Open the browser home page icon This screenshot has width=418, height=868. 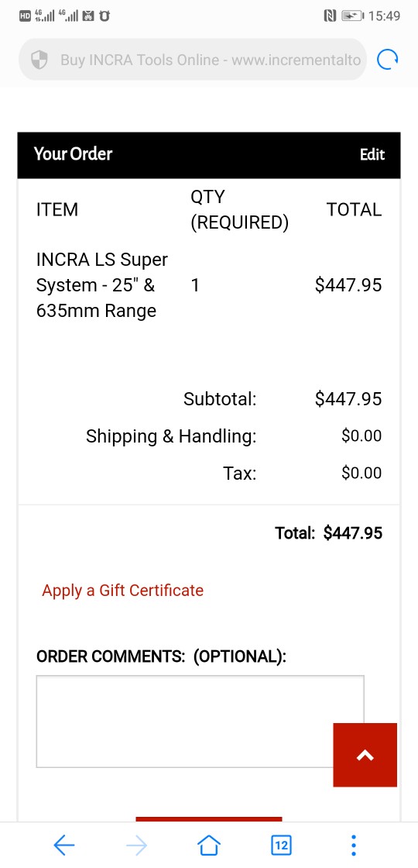pyautogui.click(x=209, y=846)
